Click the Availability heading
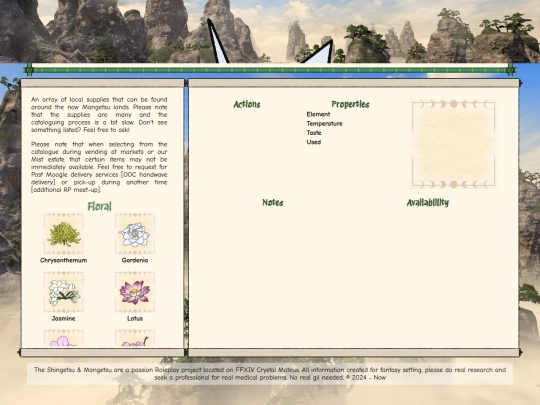540x405 pixels. pyautogui.click(x=428, y=202)
